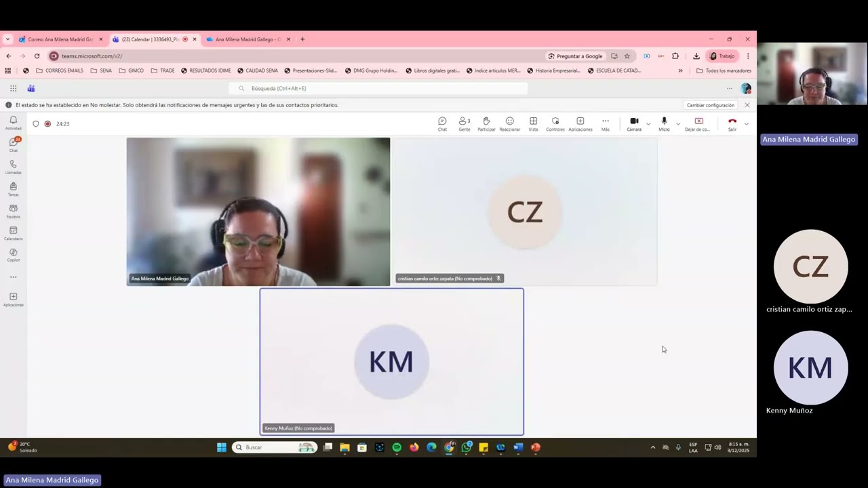Click the meeting shield security icon
868x488 pixels.
coord(36,124)
